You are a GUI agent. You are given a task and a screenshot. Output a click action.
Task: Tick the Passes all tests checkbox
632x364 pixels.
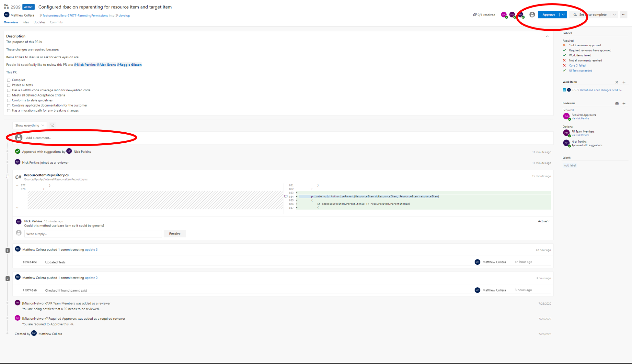9,85
